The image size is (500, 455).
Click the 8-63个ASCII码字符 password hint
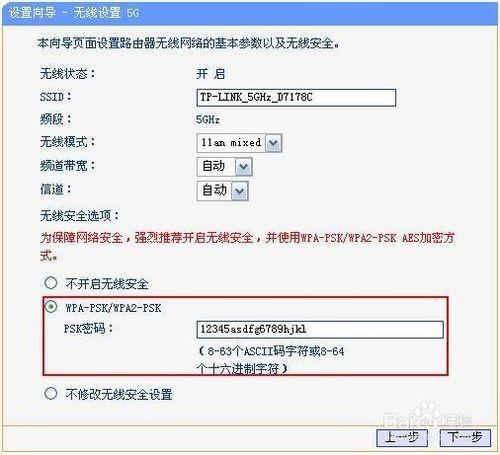[x=271, y=360]
